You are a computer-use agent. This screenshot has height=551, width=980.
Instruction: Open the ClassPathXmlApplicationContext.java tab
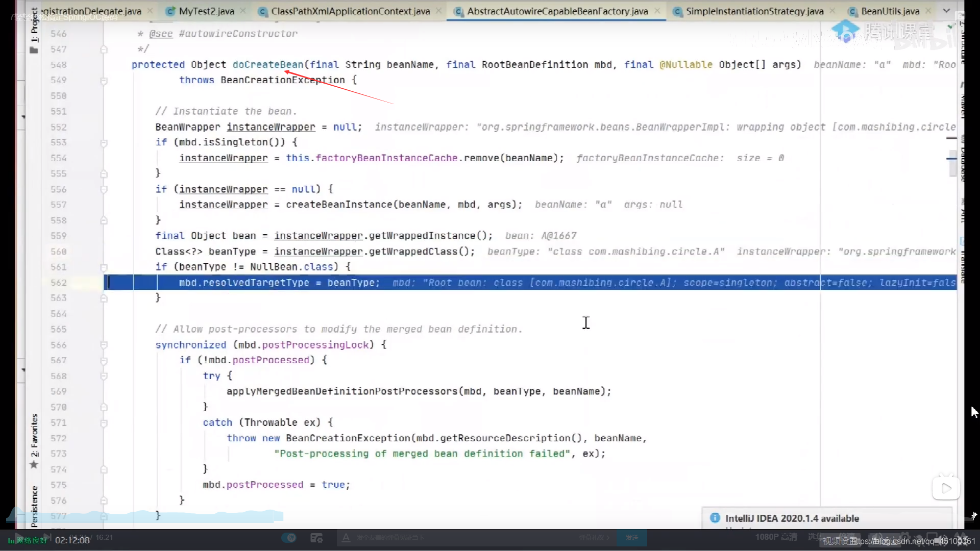[350, 11]
